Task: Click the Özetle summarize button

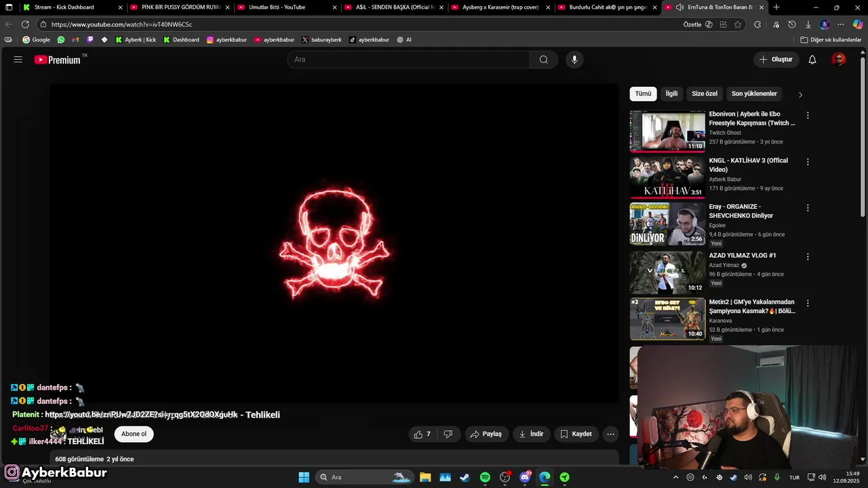Action: [698, 24]
